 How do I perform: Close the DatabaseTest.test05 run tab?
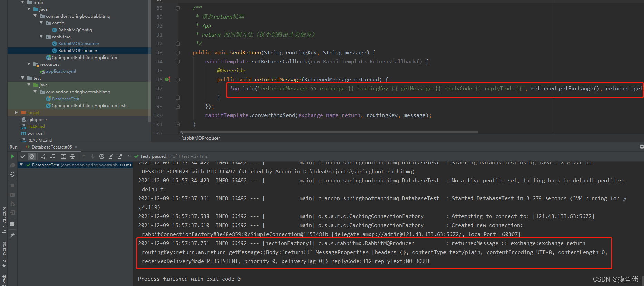click(x=76, y=147)
